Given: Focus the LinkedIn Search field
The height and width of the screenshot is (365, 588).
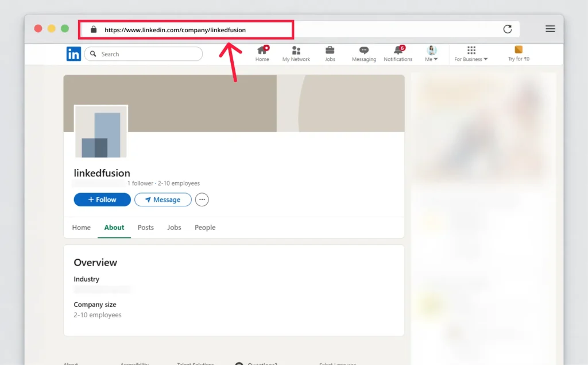Looking at the screenshot, I should coord(144,53).
